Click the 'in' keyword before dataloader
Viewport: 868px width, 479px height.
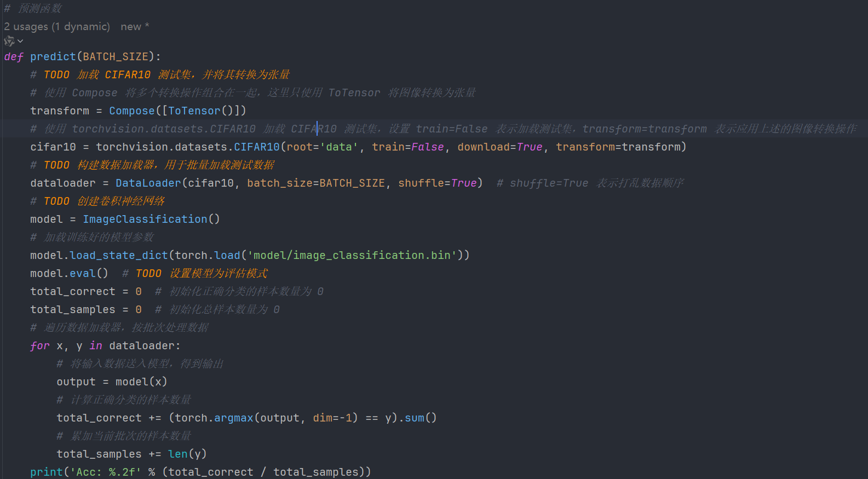click(96, 345)
